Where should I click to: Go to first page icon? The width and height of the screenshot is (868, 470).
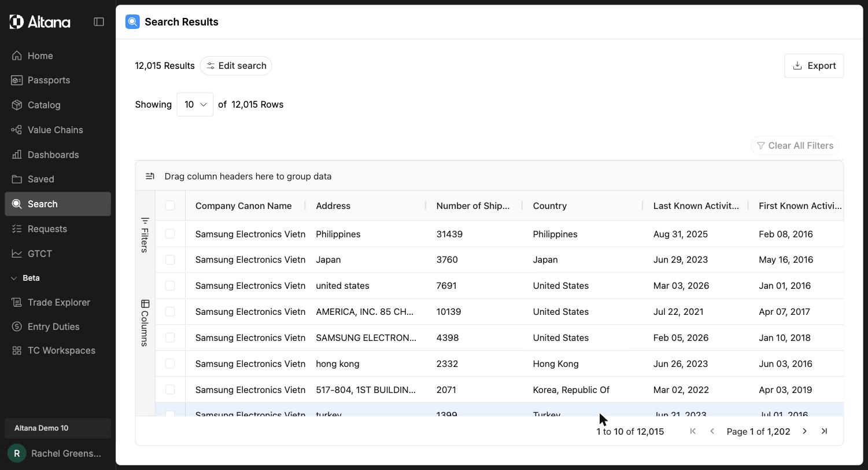pyautogui.click(x=693, y=431)
